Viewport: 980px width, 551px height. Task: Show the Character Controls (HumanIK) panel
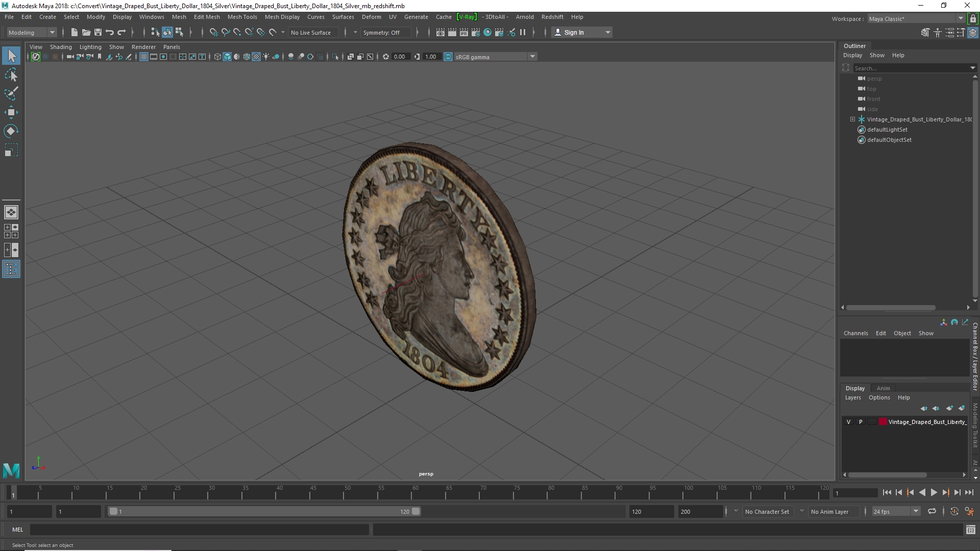[x=938, y=33]
